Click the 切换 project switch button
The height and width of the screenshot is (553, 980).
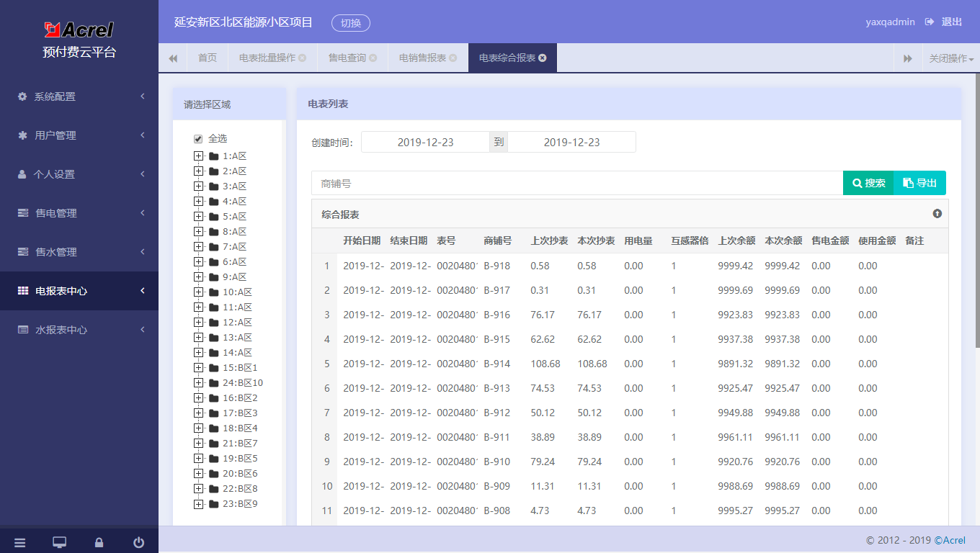click(x=351, y=23)
